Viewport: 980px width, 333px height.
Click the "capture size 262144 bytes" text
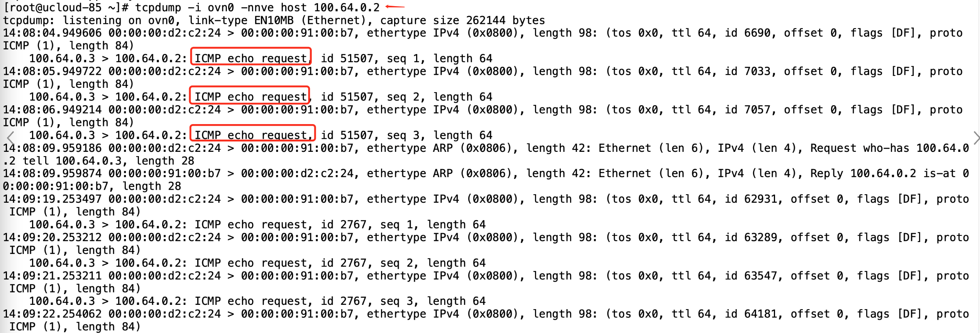click(462, 20)
